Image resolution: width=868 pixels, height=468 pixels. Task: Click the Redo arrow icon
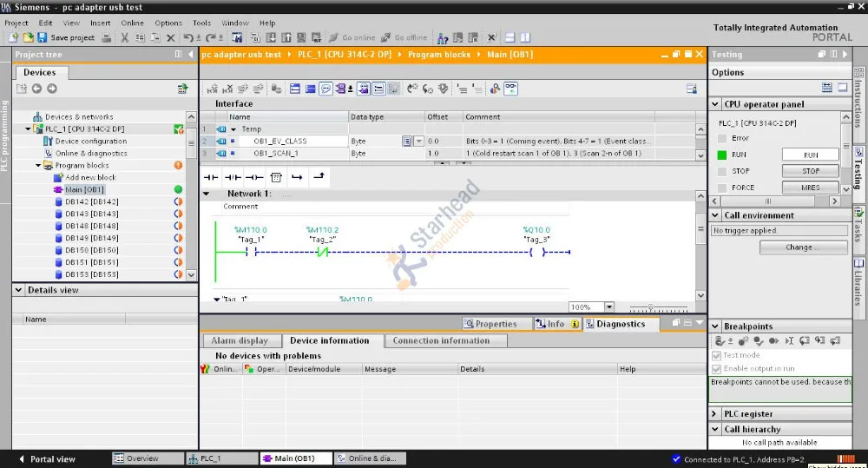click(x=210, y=37)
